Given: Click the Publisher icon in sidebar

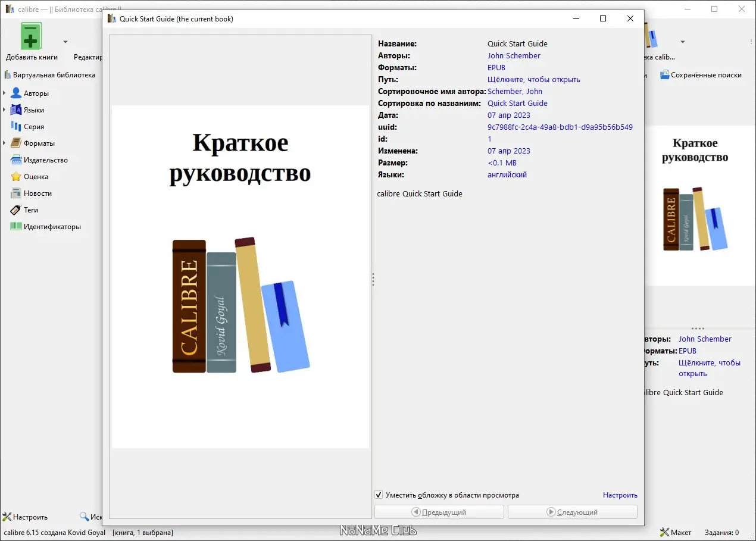Looking at the screenshot, I should pos(15,160).
